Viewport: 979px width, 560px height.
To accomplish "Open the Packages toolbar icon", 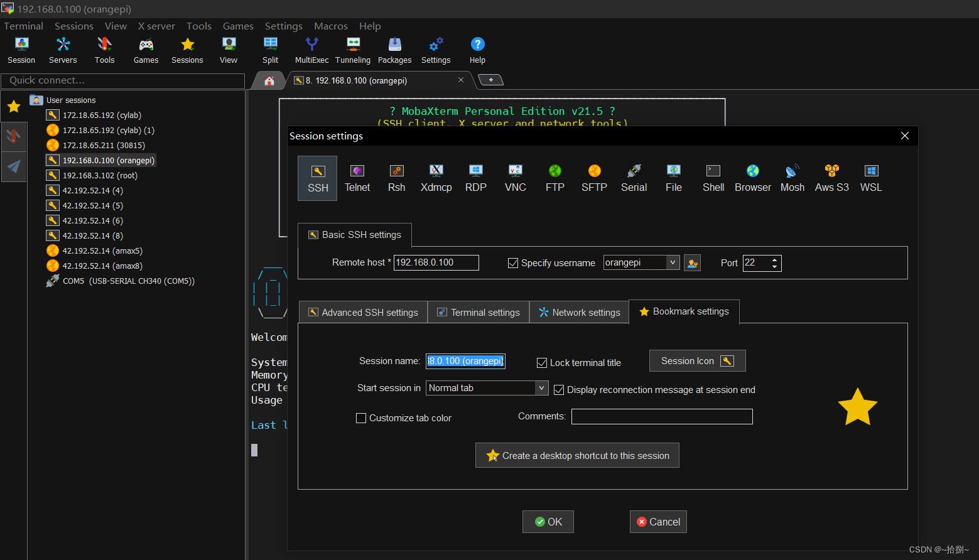I will tap(394, 50).
